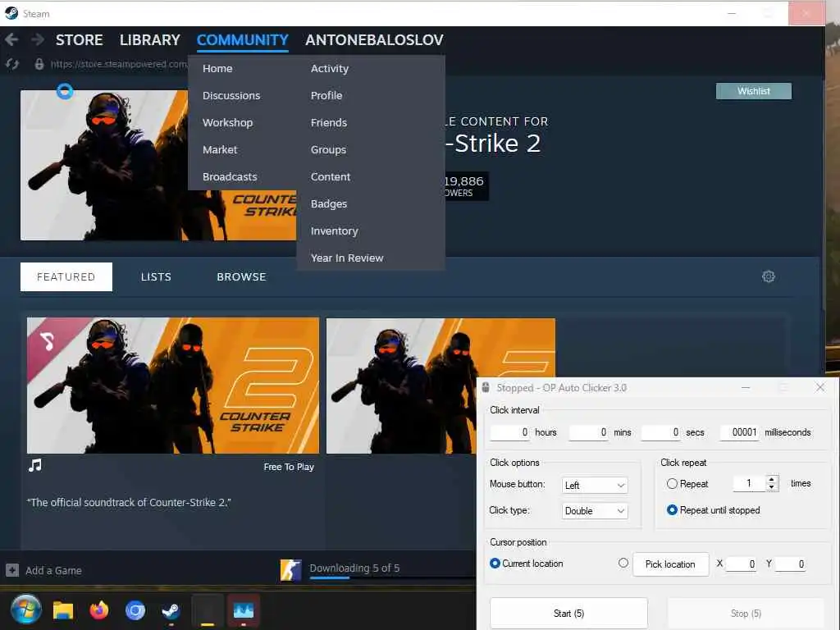Viewport: 840px width, 630px height.
Task: Click the secs input field
Action: [x=660, y=432]
